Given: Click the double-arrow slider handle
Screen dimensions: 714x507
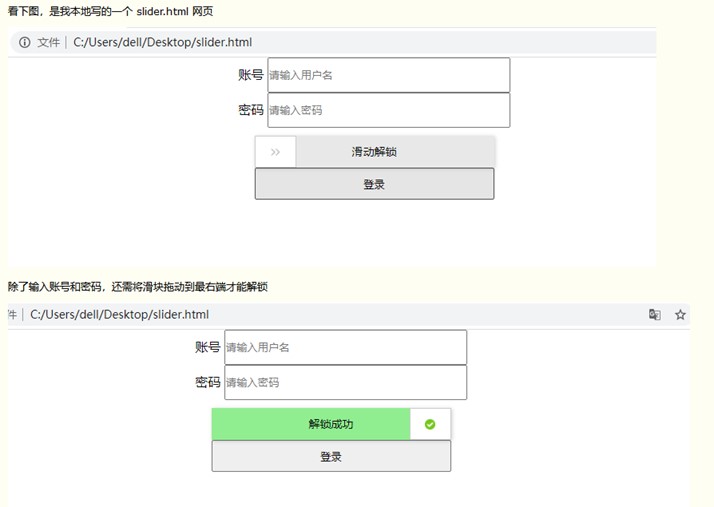Looking at the screenshot, I should [x=275, y=152].
